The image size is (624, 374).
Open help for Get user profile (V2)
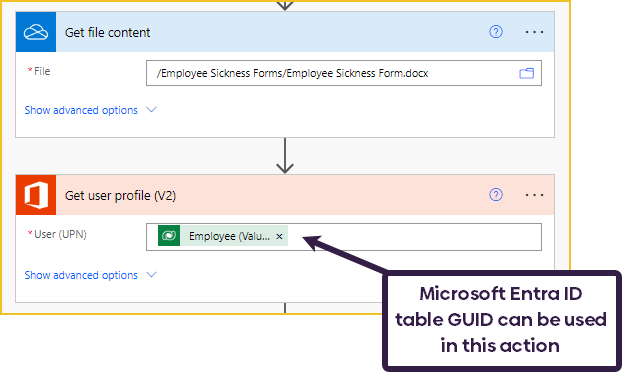pyautogui.click(x=495, y=195)
